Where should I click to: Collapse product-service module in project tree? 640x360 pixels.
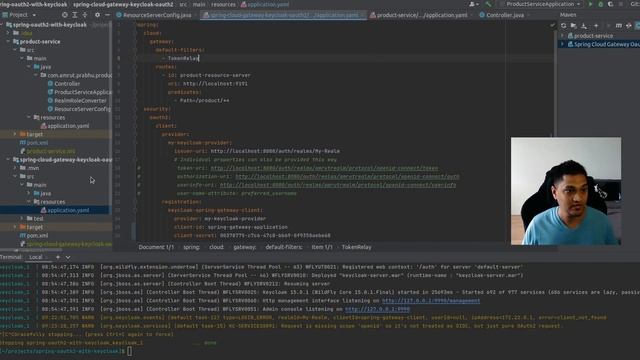pos(8,42)
